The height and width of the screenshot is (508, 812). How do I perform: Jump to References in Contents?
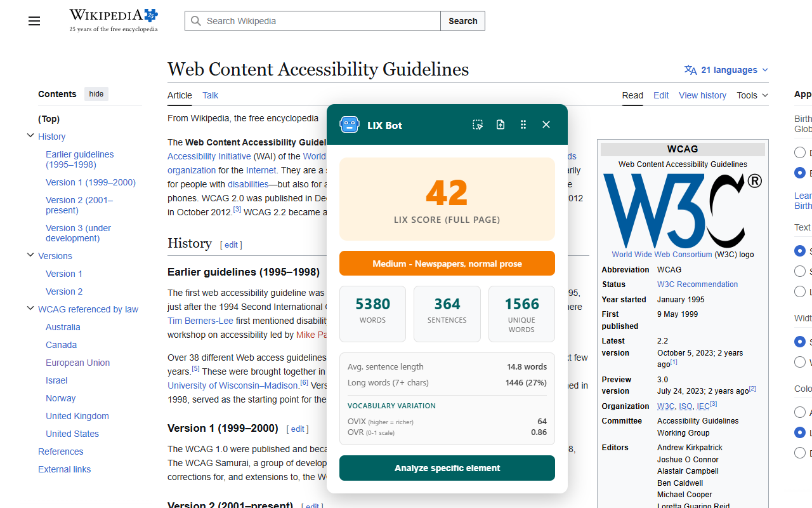pos(60,451)
